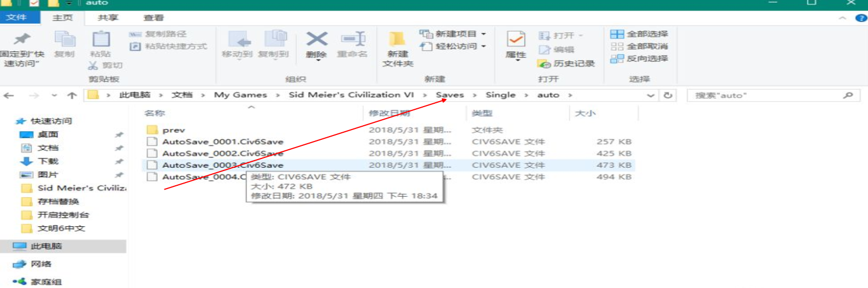Open the View (查看) ribbon tab
This screenshot has width=868, height=288.
tap(153, 17)
